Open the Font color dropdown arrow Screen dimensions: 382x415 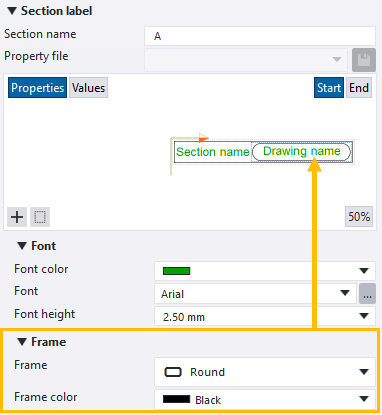(364, 271)
